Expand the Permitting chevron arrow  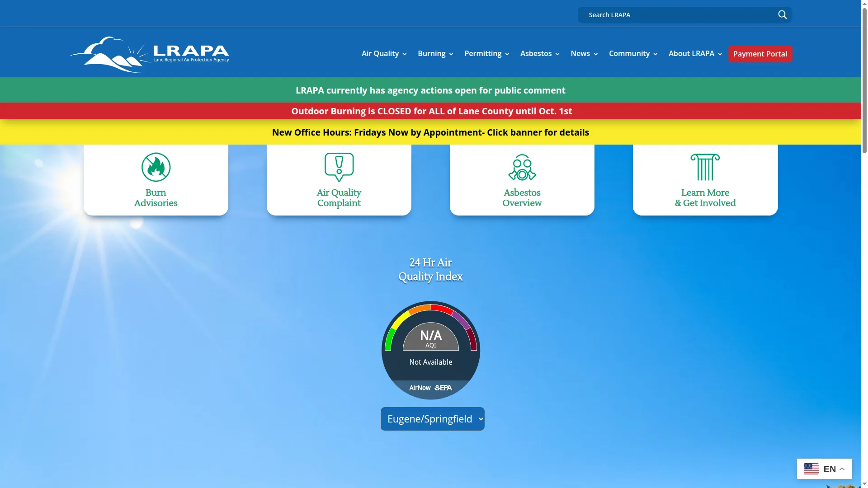(x=507, y=54)
